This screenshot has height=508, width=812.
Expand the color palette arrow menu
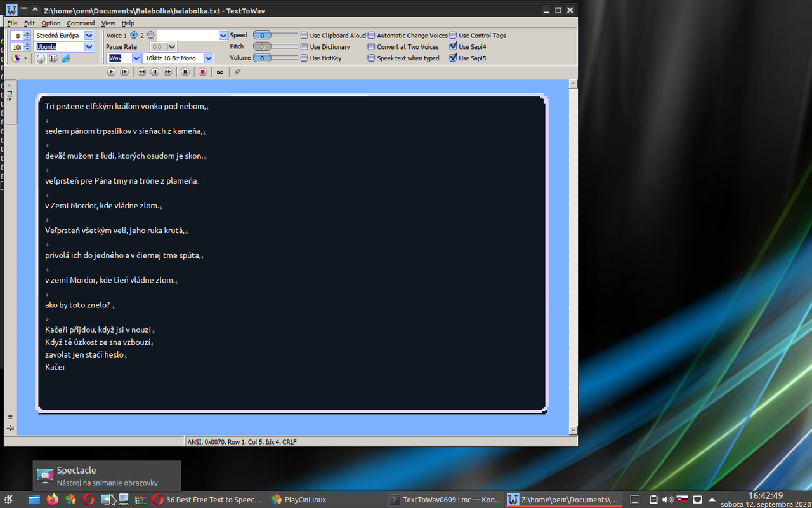coord(25,58)
